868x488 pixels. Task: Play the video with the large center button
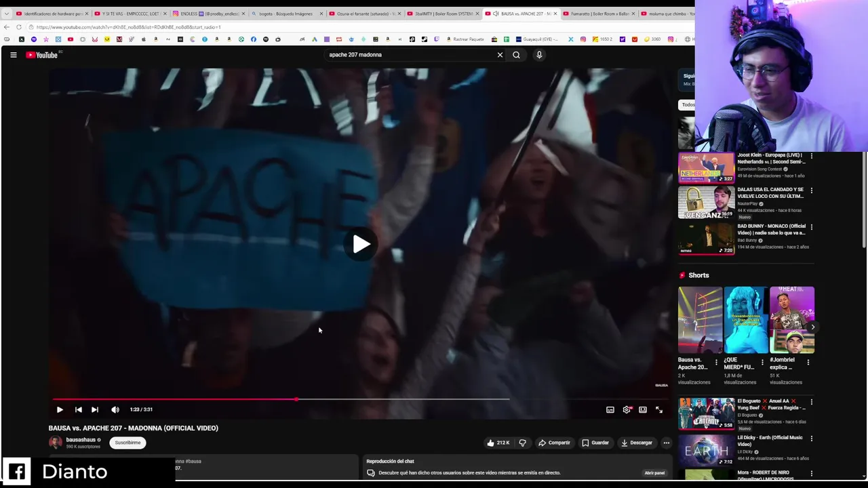coord(361,245)
